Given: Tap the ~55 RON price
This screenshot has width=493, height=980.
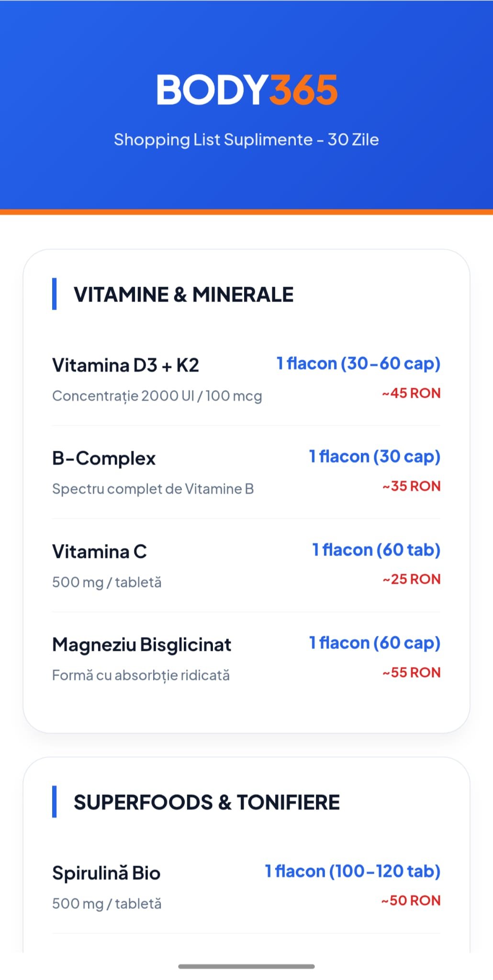Looking at the screenshot, I should point(411,673).
